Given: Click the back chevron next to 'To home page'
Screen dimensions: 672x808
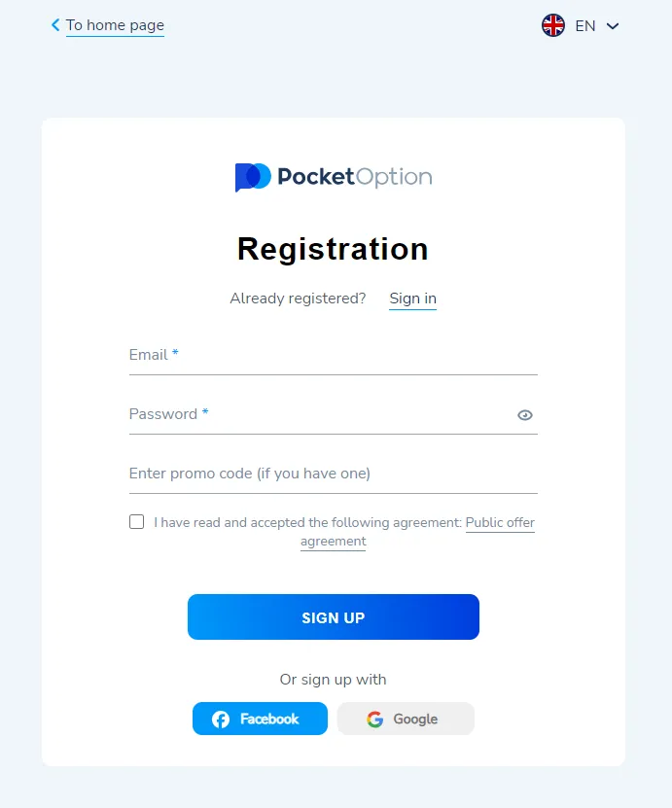Looking at the screenshot, I should pos(54,24).
